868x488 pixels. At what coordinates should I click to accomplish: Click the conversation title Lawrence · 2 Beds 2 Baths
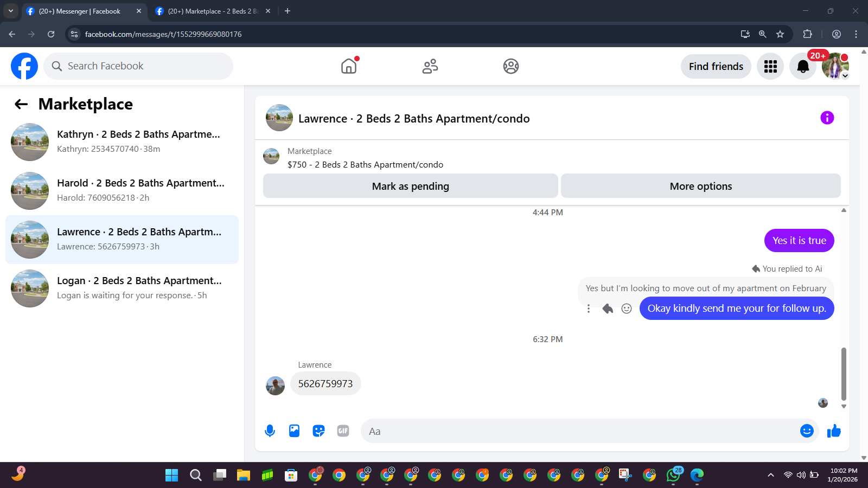(414, 118)
